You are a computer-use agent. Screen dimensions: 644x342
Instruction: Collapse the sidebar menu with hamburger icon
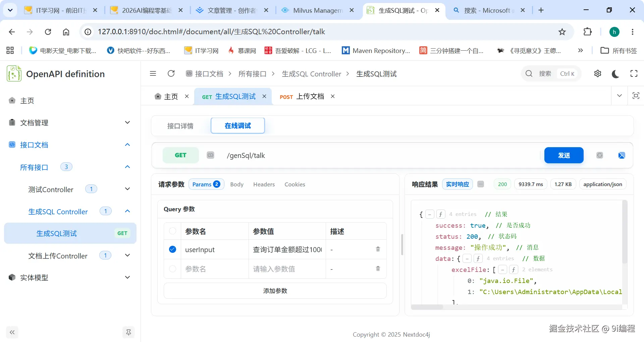click(153, 73)
